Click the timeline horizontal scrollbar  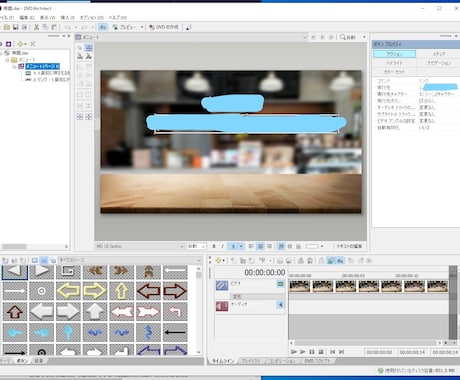tap(367, 343)
